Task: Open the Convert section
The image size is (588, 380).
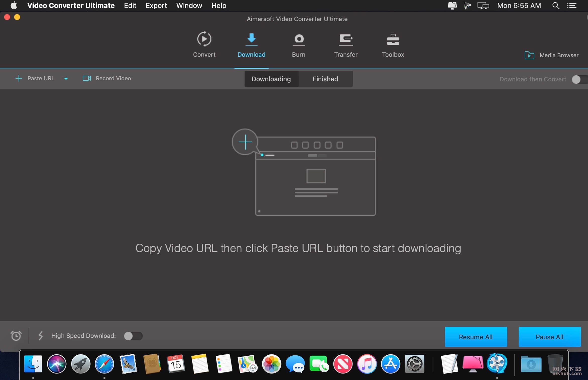Action: coord(204,44)
